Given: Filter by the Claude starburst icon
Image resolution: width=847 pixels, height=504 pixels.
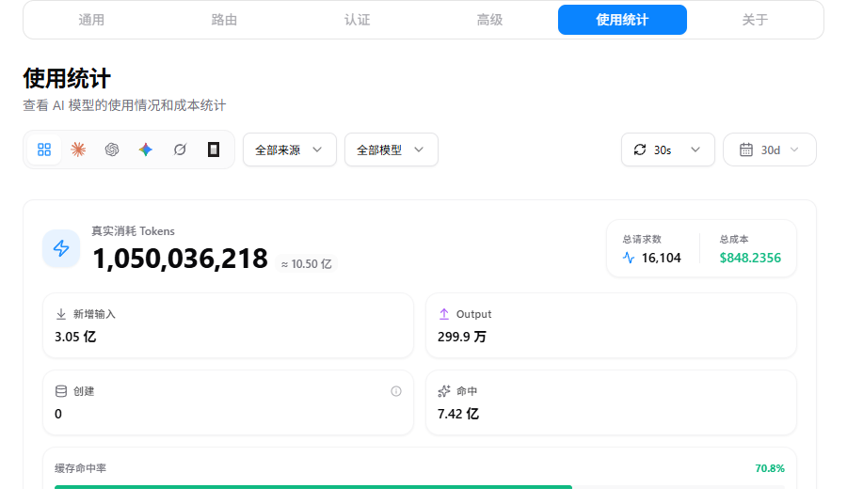Looking at the screenshot, I should (78, 150).
